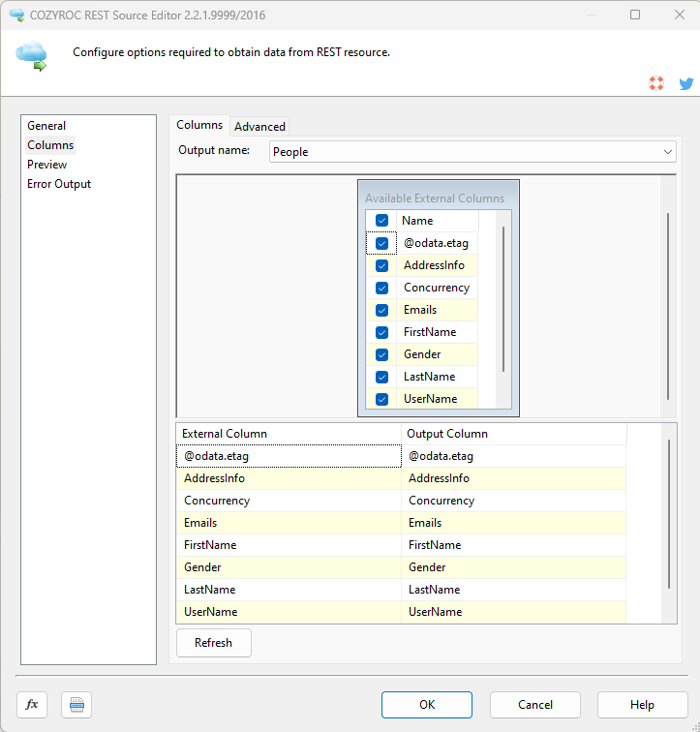The width and height of the screenshot is (700, 732).
Task: Select the FirstName External Column cell
Action: point(289,545)
